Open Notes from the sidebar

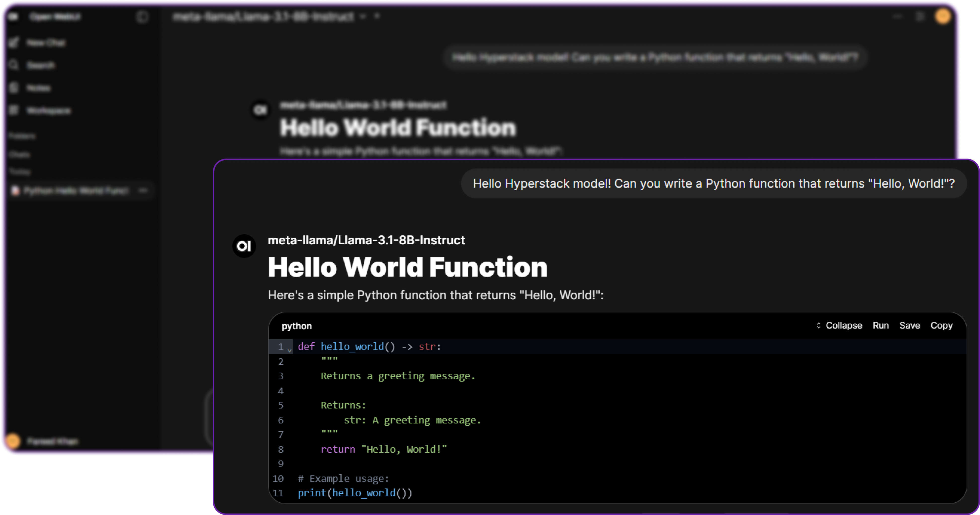[x=38, y=88]
